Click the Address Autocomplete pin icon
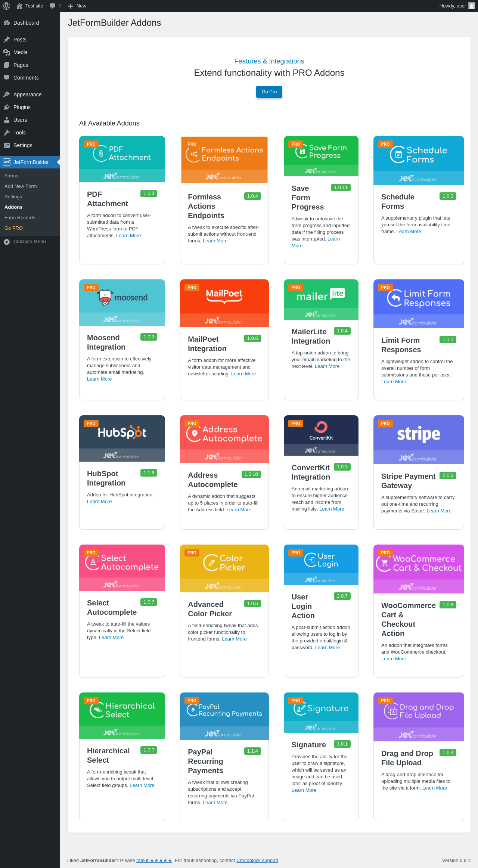Viewport: 478px width, 868px height. [194, 434]
